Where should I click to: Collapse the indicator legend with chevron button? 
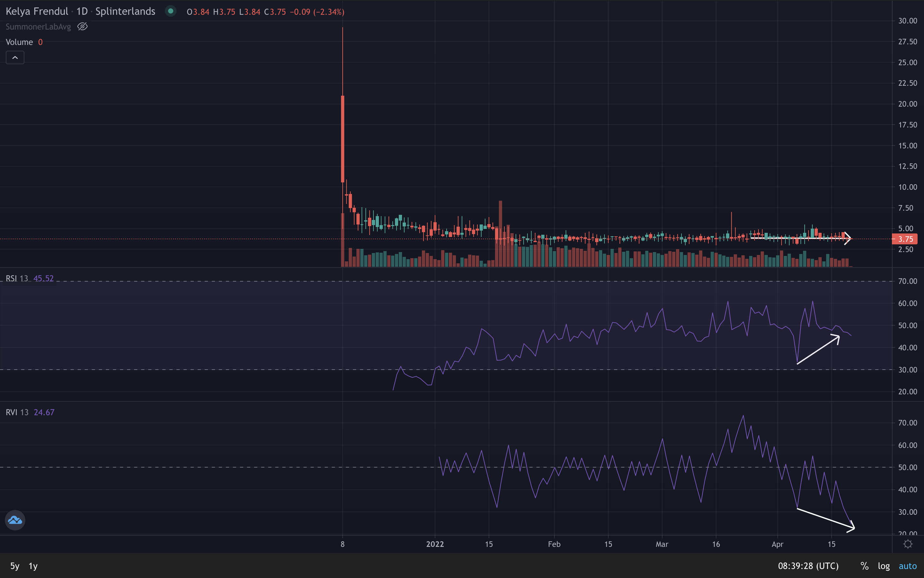(15, 58)
